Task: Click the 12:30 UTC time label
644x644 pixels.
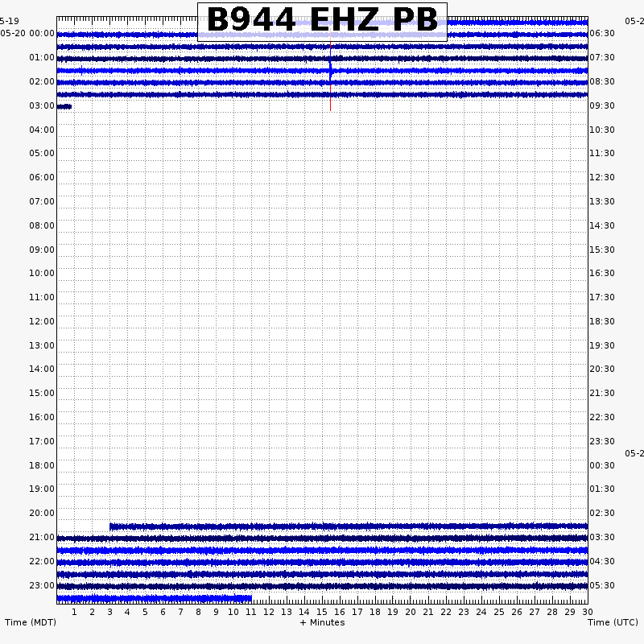Action: pos(602,177)
